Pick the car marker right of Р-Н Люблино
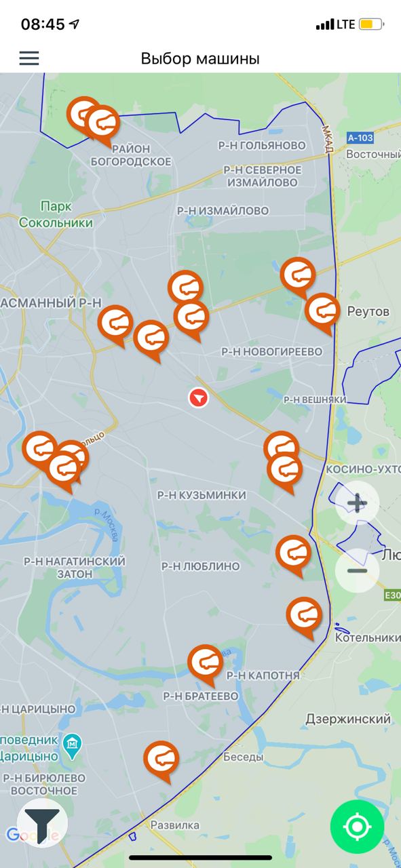401x868 pixels. 294,555
